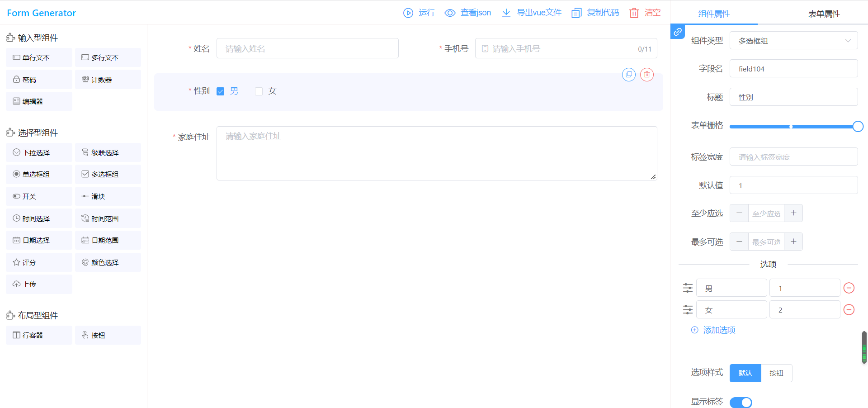Add a 时间范围 component

108,218
